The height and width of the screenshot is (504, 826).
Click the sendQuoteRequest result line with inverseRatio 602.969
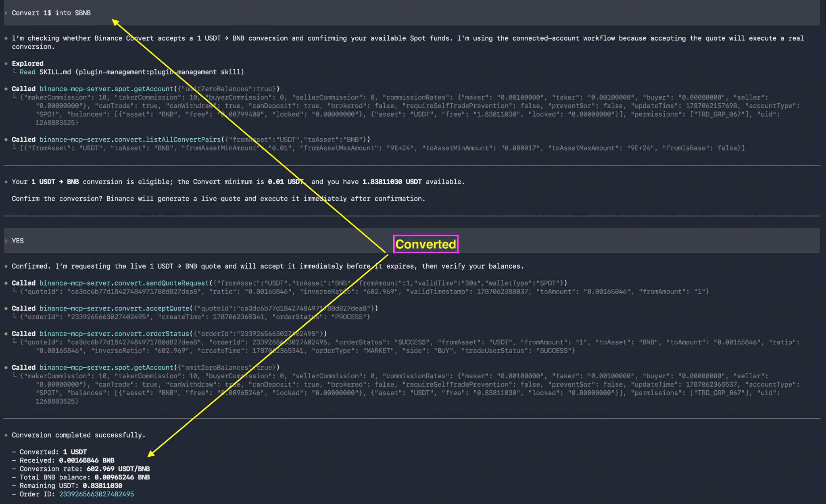point(364,292)
